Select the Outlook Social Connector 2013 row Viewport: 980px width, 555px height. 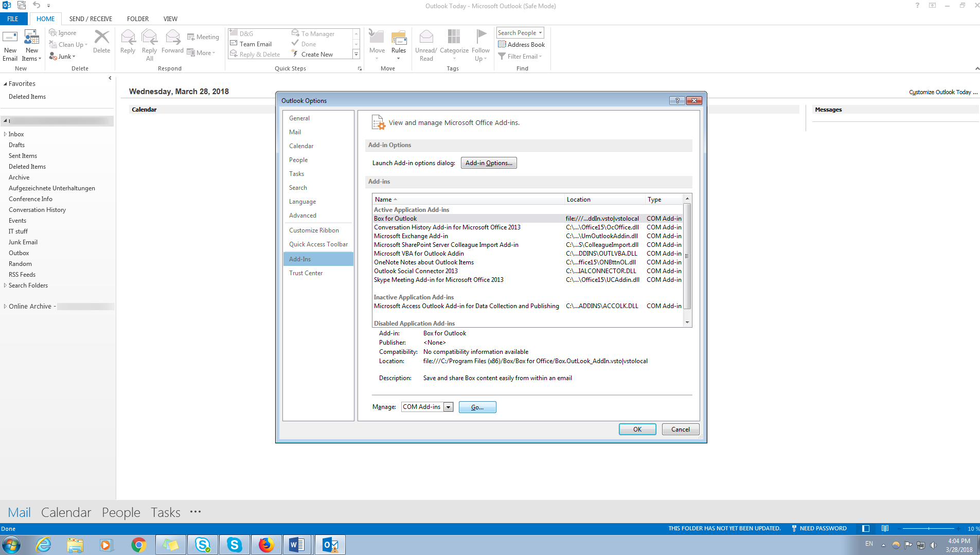(528, 271)
